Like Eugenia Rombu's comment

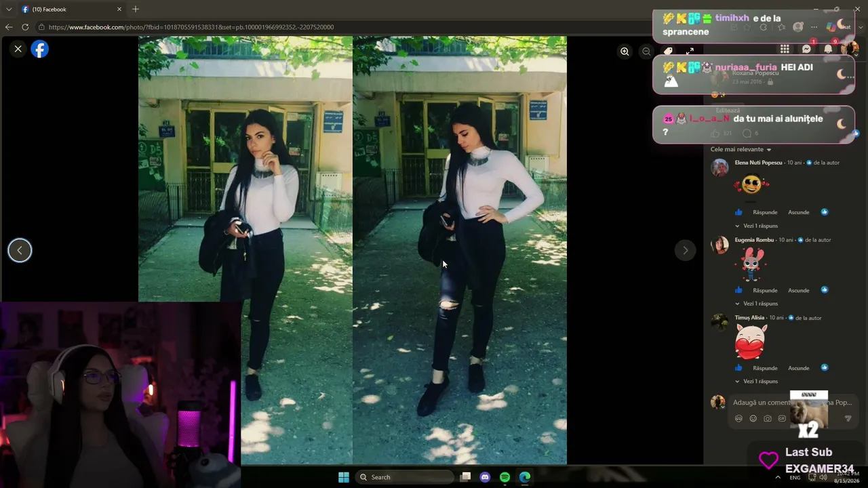[739, 290]
